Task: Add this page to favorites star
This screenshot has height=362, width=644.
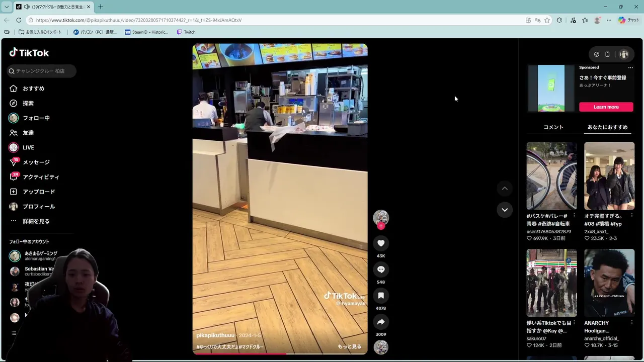Action: (x=547, y=20)
